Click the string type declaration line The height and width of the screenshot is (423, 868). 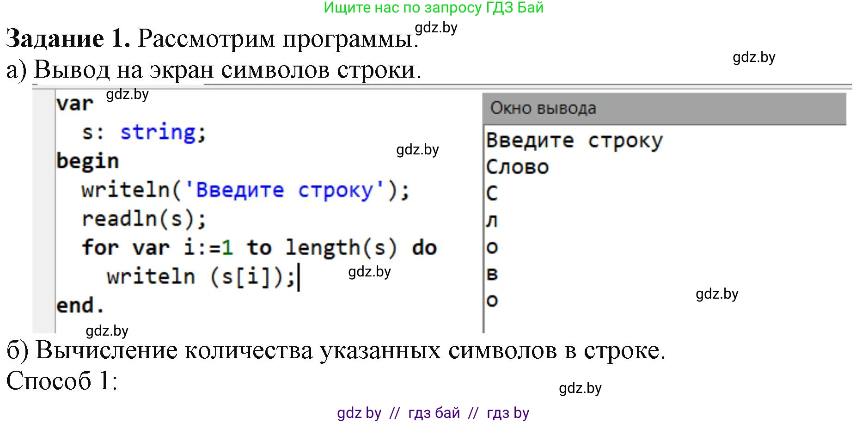(143, 132)
